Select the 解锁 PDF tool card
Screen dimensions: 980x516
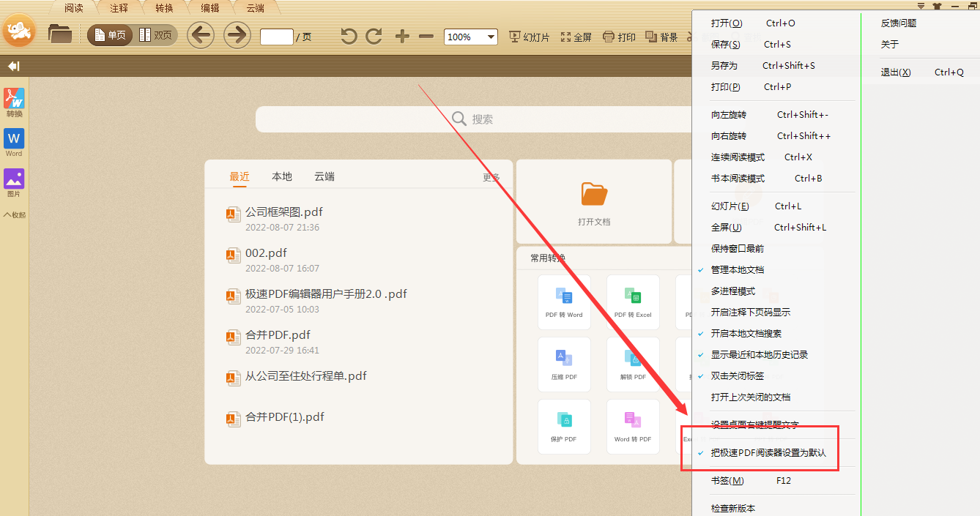point(633,364)
